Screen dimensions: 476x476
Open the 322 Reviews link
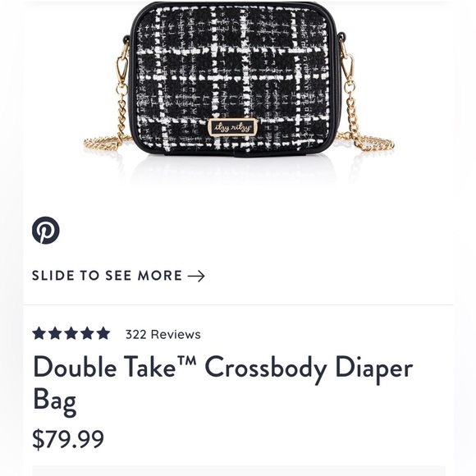[x=163, y=334]
